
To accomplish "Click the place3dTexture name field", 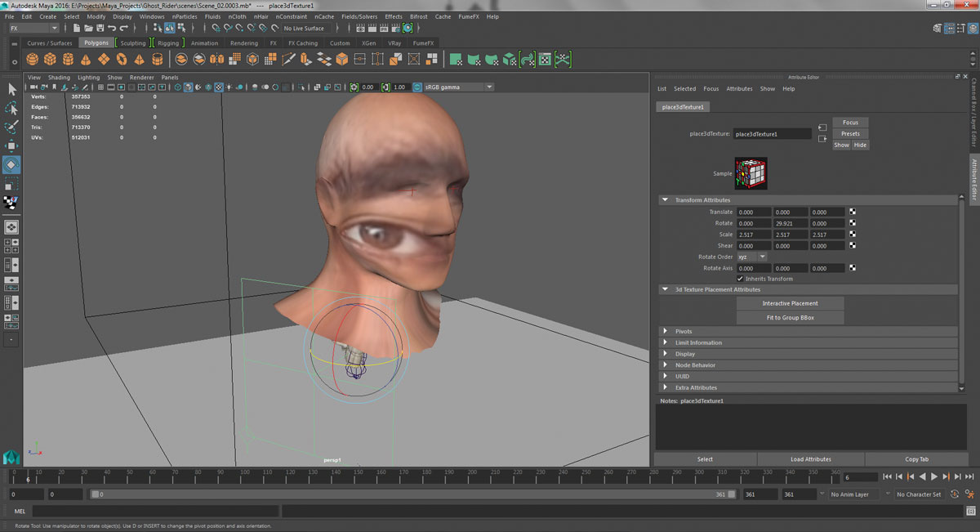I will (772, 133).
